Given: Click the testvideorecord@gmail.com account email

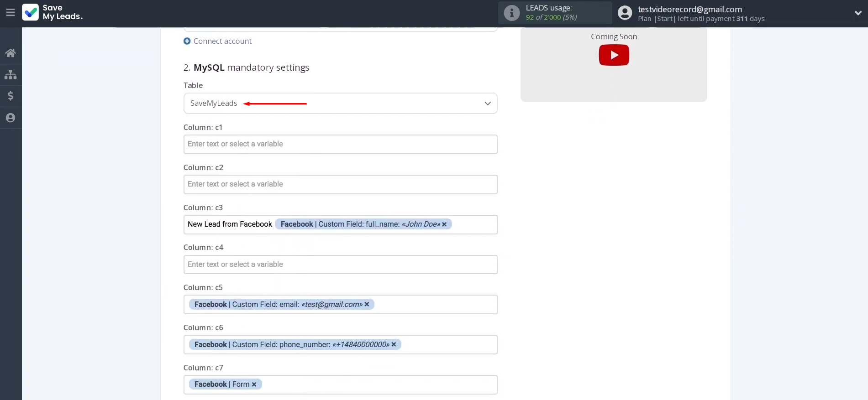Looking at the screenshot, I should pyautogui.click(x=690, y=9).
